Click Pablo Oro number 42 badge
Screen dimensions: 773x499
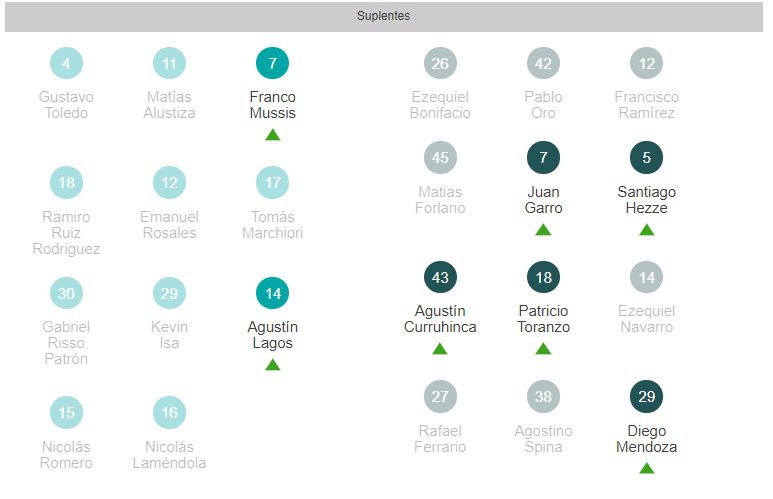(543, 64)
